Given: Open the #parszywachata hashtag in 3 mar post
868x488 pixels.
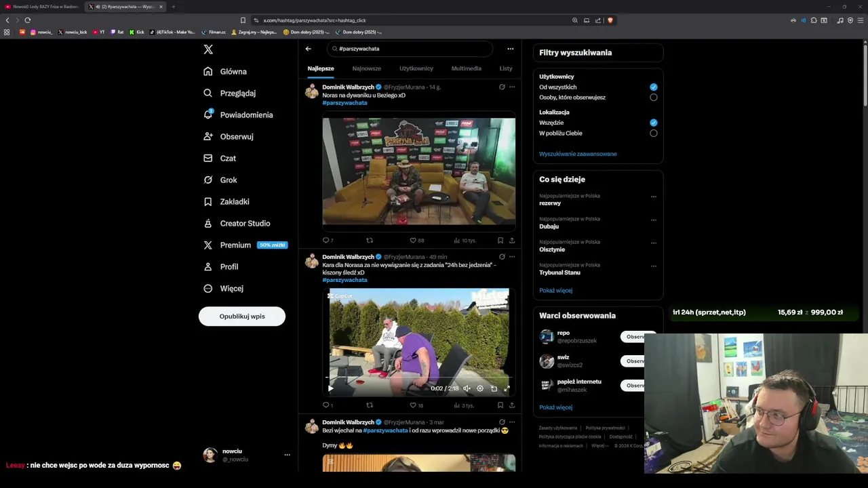Looking at the screenshot, I should click(x=385, y=430).
